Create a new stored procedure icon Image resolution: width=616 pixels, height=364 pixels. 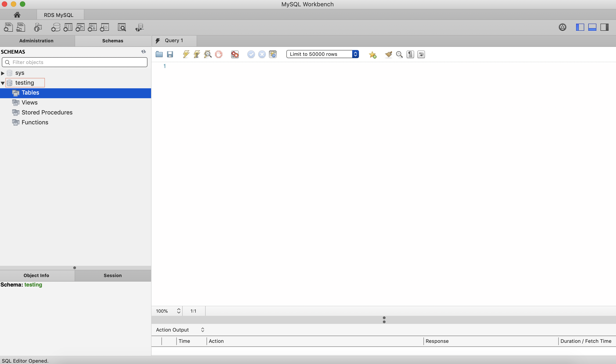click(92, 27)
